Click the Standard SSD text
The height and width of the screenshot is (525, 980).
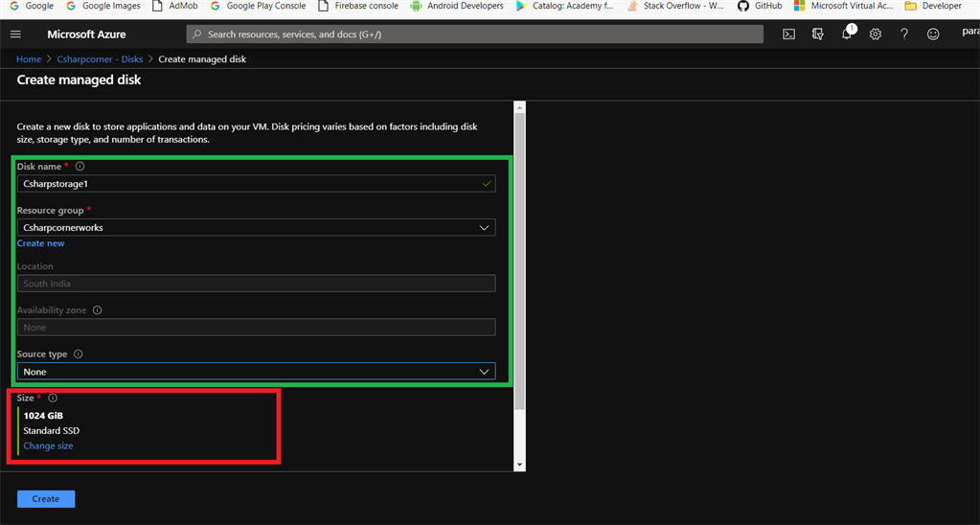(51, 430)
